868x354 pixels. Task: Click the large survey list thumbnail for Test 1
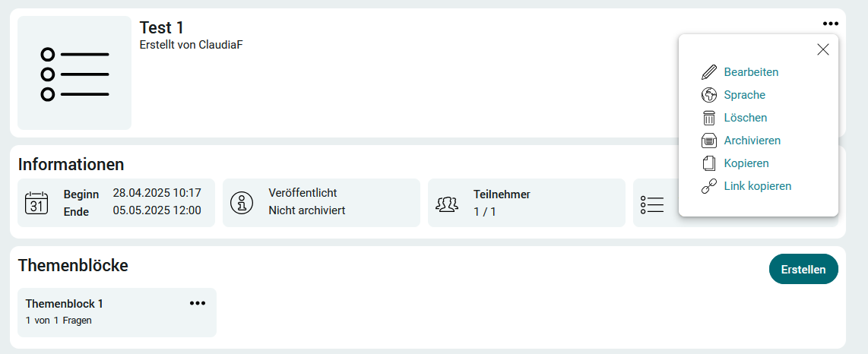(74, 73)
